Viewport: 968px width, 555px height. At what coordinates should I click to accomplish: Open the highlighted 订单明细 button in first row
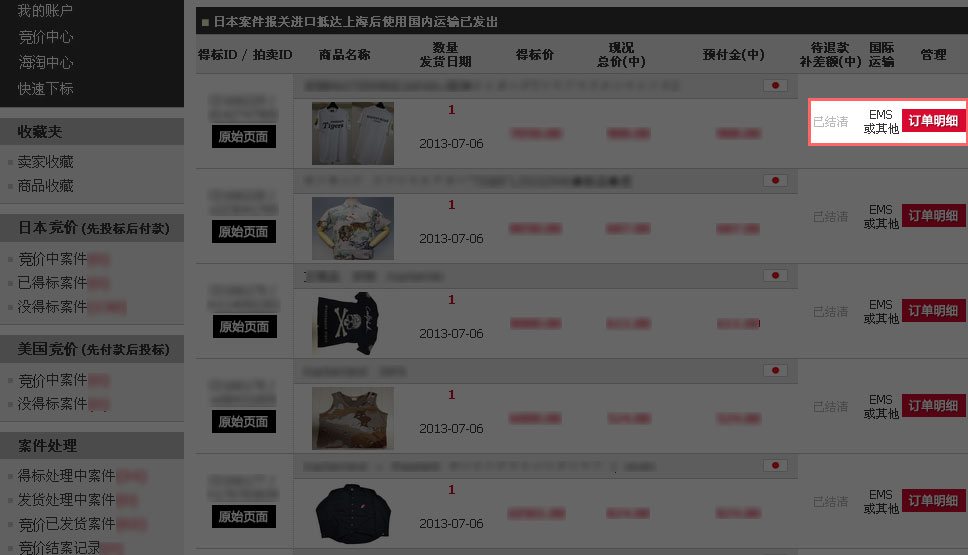point(933,121)
